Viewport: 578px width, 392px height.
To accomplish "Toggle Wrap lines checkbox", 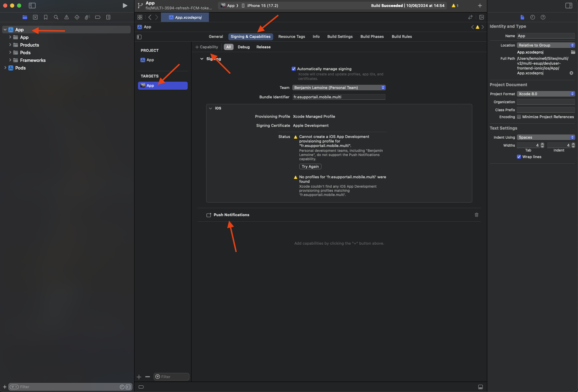I will (x=519, y=157).
